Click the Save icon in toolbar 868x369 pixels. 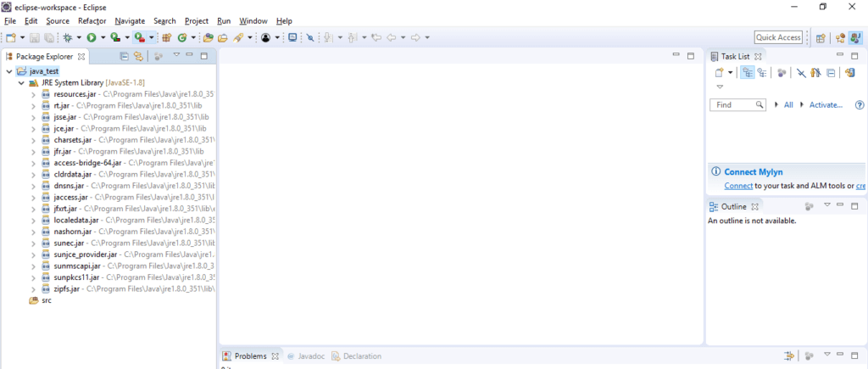coord(34,37)
